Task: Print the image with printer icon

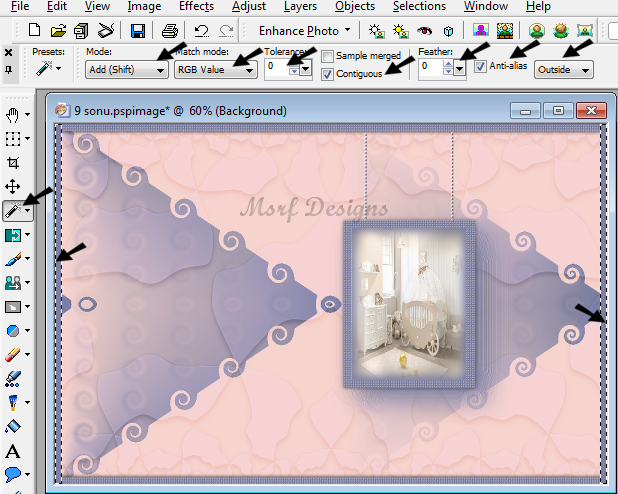Action: [170, 30]
